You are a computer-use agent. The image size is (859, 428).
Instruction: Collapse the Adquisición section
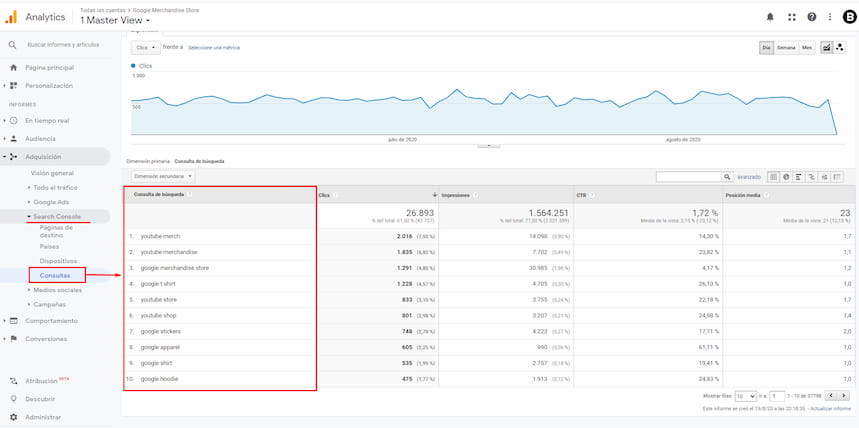pos(43,157)
